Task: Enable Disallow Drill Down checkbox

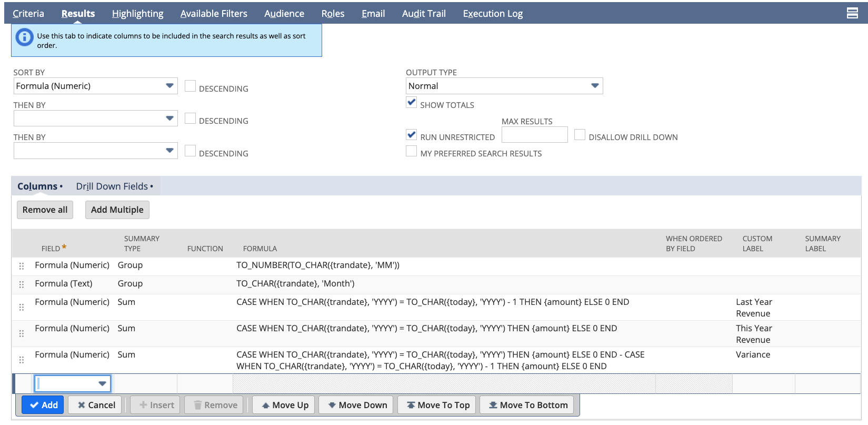Action: (580, 135)
